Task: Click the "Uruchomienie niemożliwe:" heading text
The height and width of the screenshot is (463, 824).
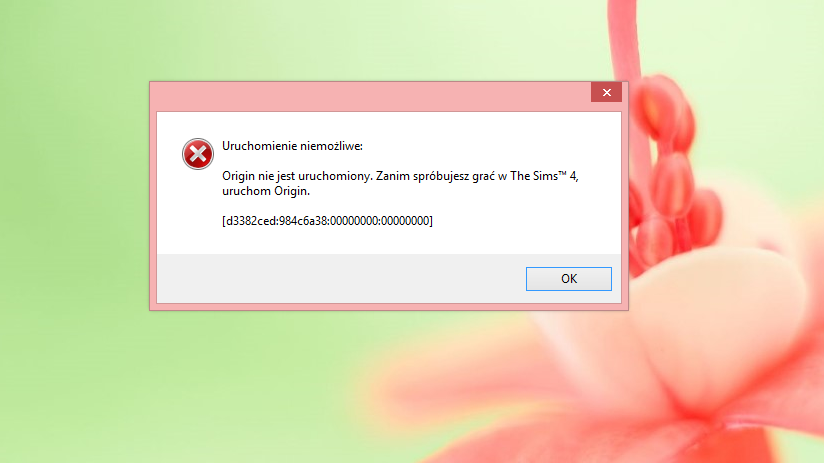Action: (292, 146)
